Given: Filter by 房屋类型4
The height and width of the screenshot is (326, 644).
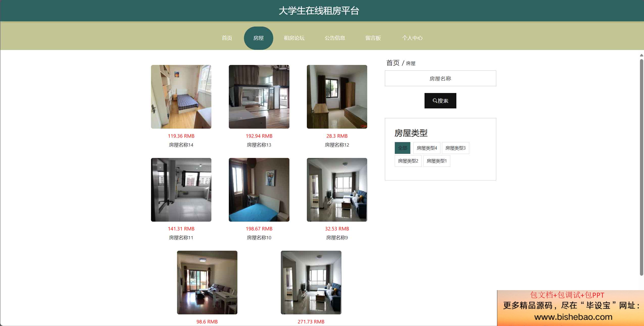Looking at the screenshot, I should click(427, 148).
